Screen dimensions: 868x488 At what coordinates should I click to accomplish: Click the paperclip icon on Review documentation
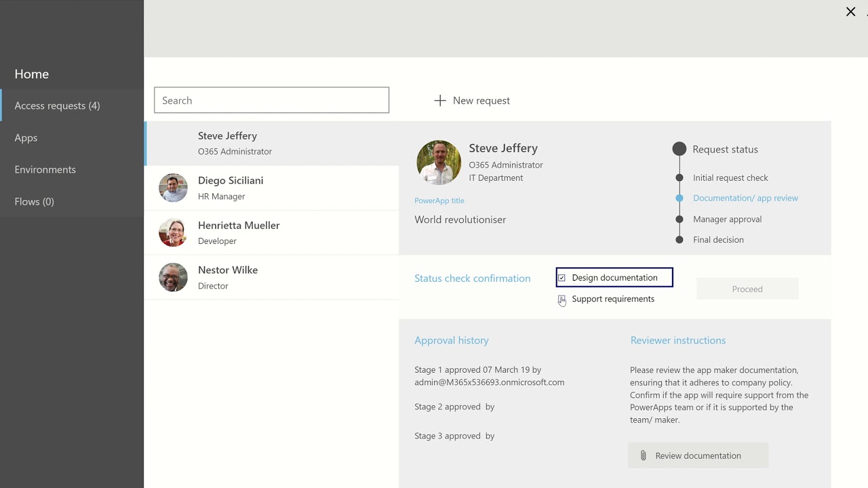[x=643, y=455]
